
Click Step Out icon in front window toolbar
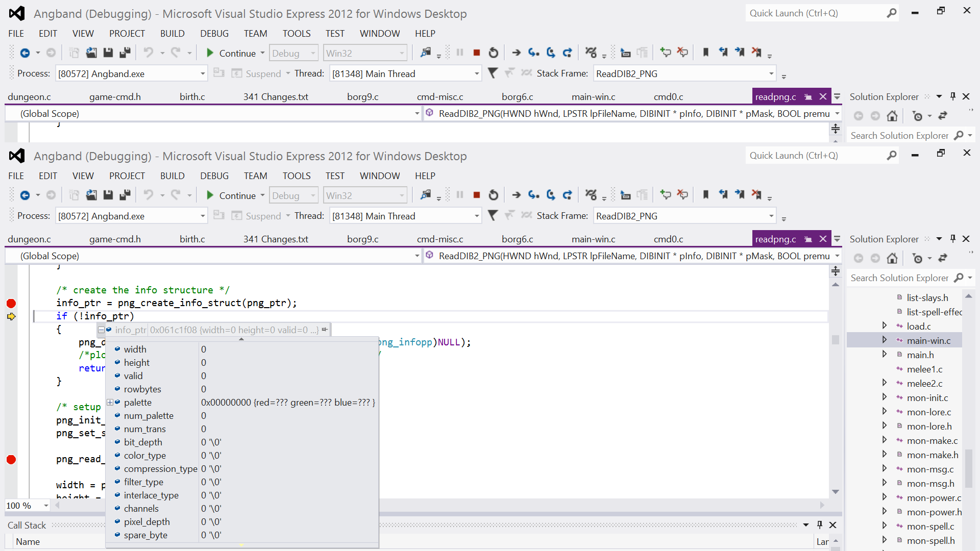(x=568, y=195)
